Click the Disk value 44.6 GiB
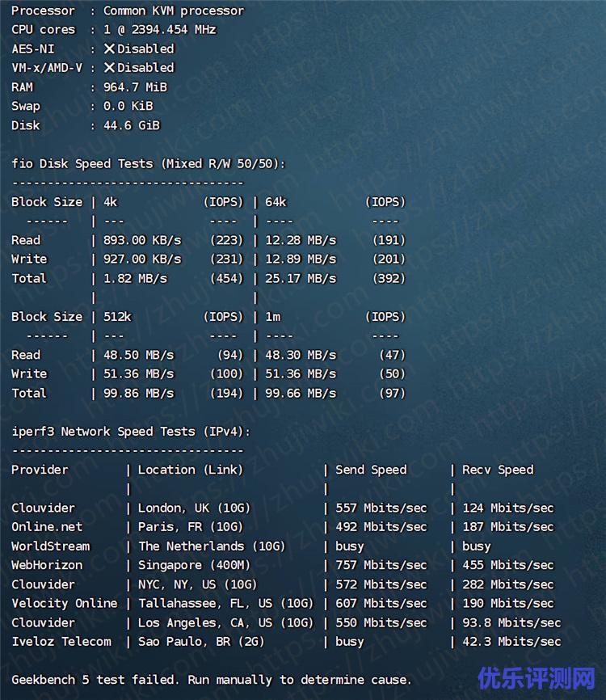 [132, 125]
